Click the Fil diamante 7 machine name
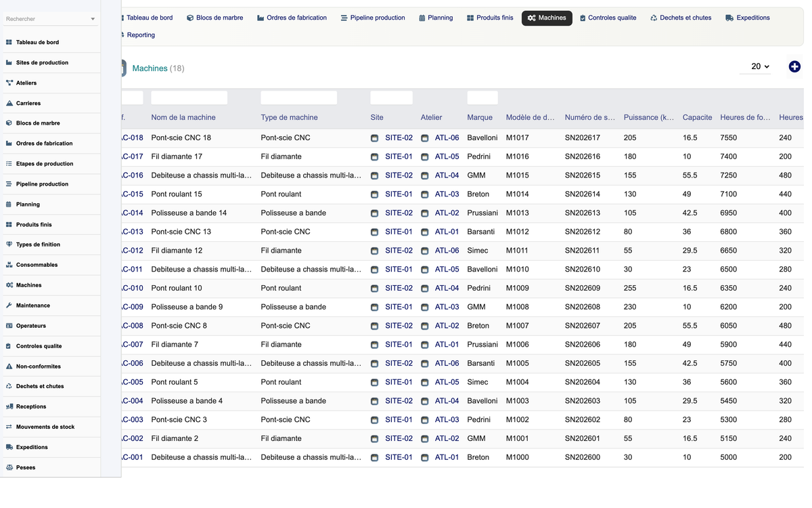The width and height of the screenshot is (812, 508). point(175,345)
